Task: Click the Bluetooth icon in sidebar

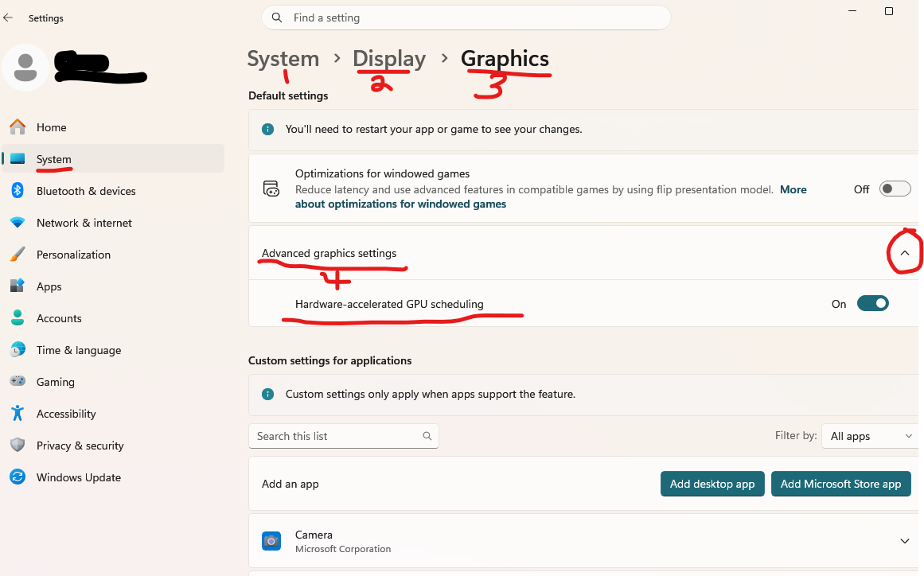Action: tap(18, 190)
